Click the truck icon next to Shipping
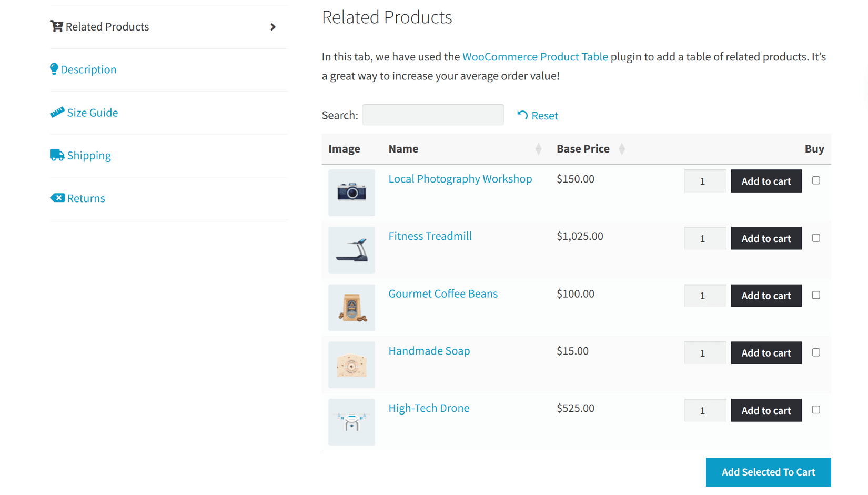 click(x=57, y=155)
